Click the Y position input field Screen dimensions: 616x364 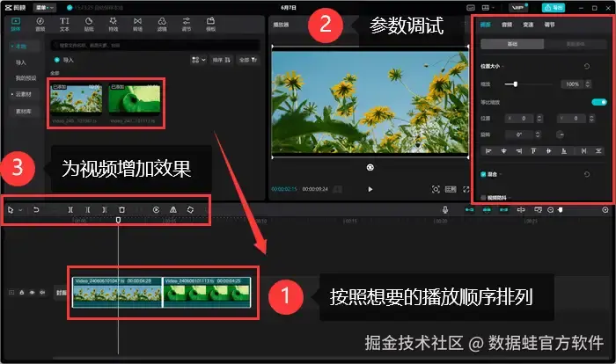tap(573, 118)
